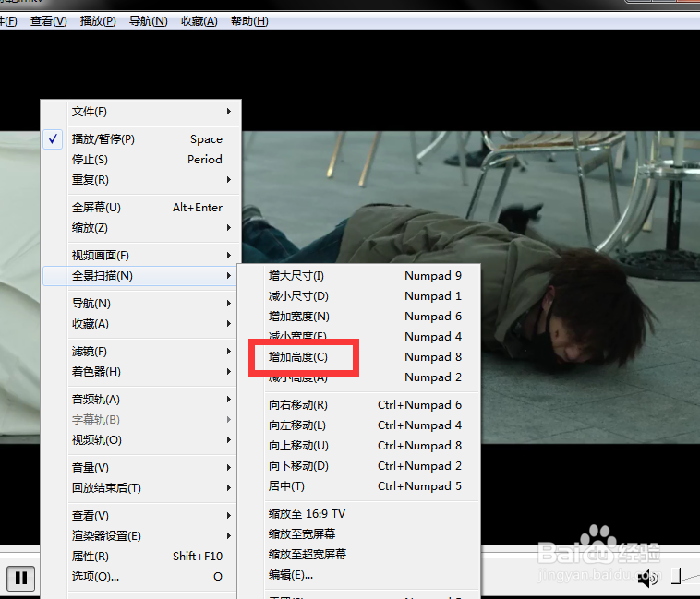Select 向上移动(U) menu item
The height and width of the screenshot is (599, 700).
click(x=359, y=446)
